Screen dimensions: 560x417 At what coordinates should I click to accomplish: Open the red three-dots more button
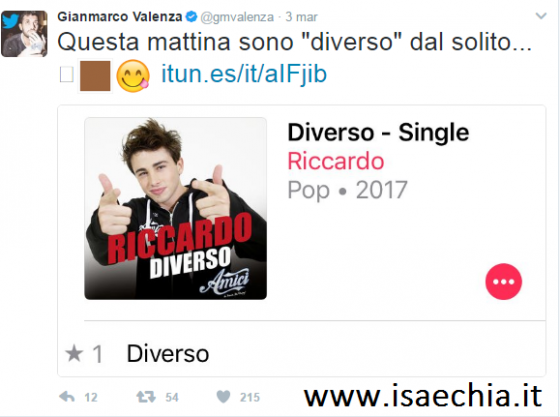(503, 281)
